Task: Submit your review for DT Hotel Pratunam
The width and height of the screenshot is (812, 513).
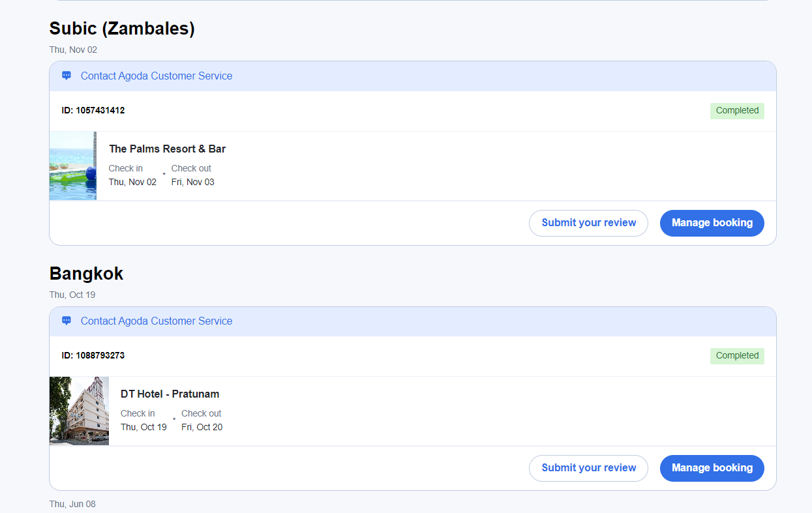Action: pos(588,468)
